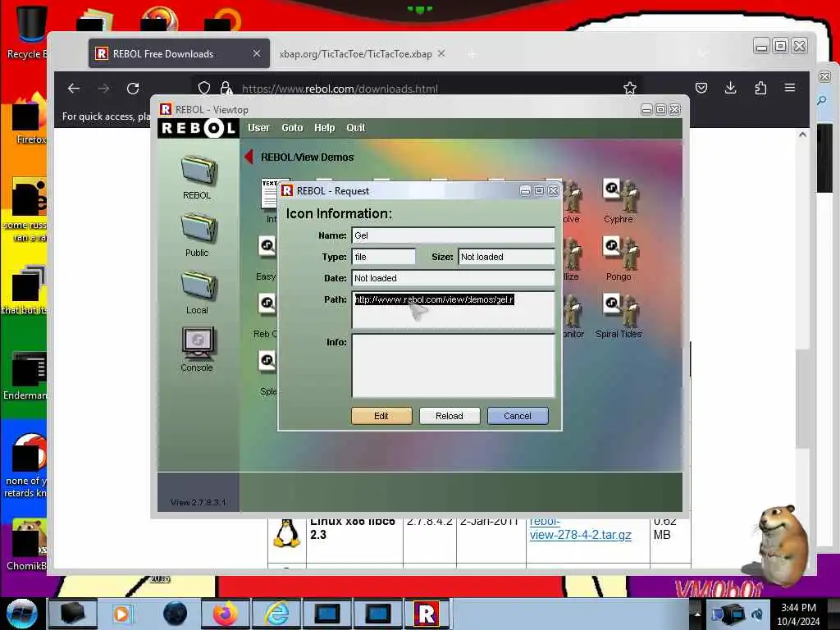Click the Size field showing Not loaded
This screenshot has height=630, width=840.
(x=506, y=257)
